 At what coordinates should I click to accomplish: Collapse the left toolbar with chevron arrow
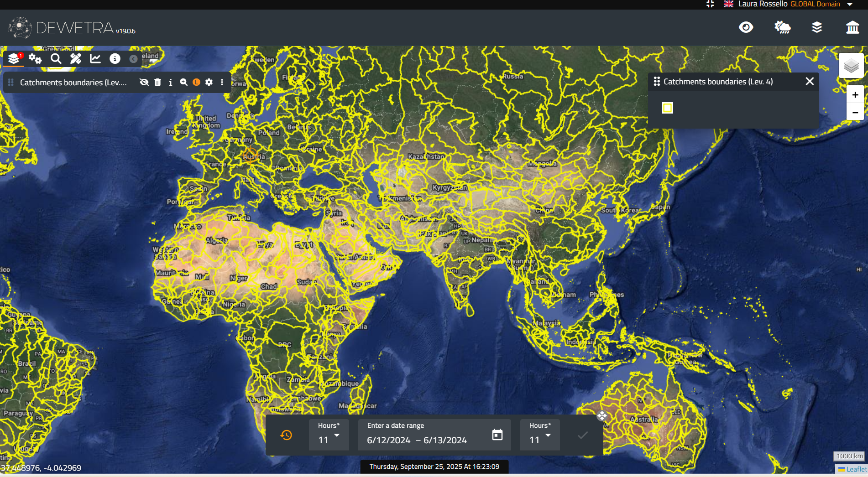pos(133,59)
